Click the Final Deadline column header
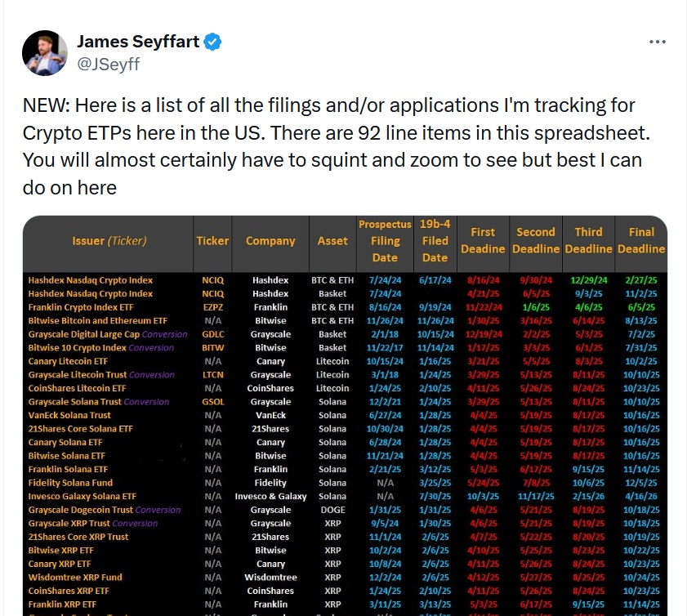Screen dimensions: 687x616 641,240
